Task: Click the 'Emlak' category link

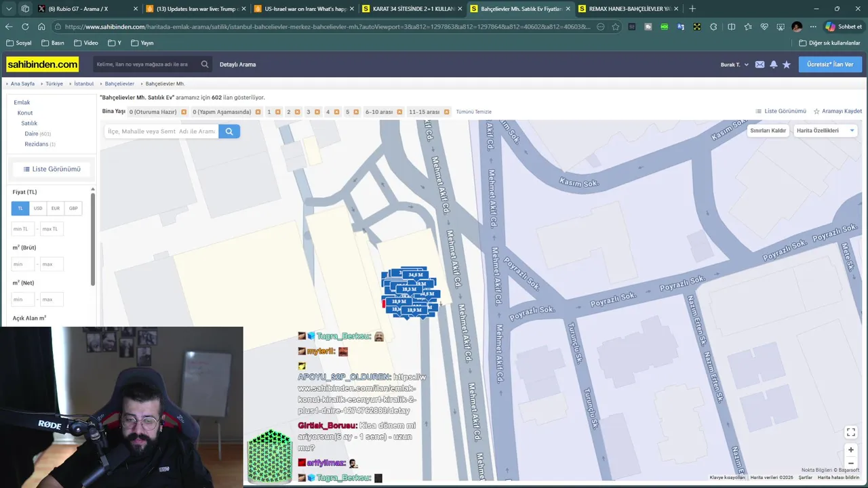Action: click(x=22, y=102)
